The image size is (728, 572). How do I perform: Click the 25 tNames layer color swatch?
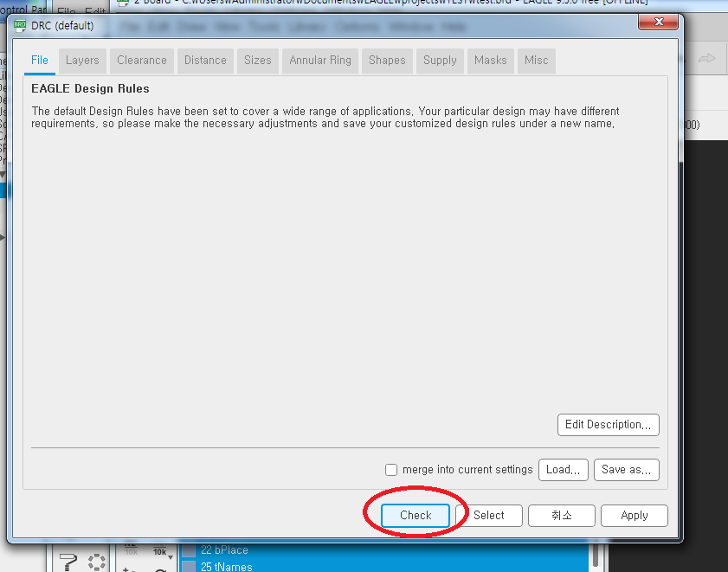[189, 567]
